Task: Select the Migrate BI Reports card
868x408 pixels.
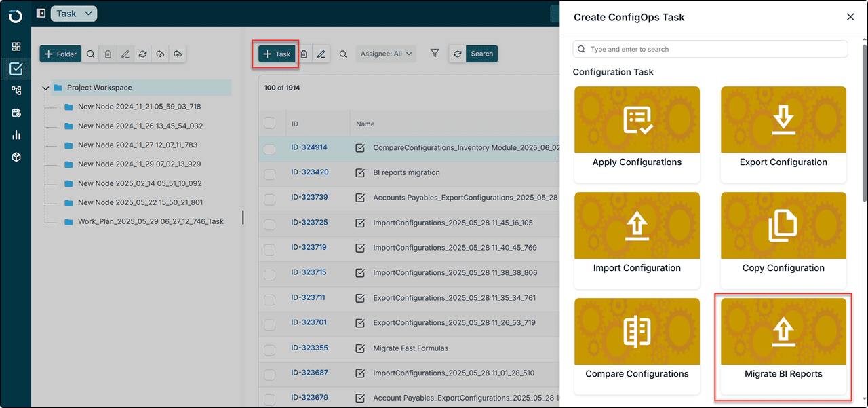Action: 783,346
